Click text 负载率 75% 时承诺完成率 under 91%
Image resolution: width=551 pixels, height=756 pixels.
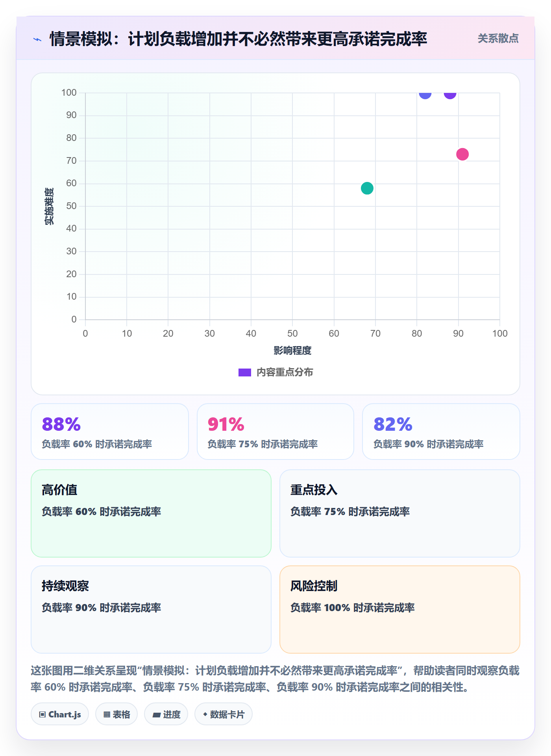(263, 444)
